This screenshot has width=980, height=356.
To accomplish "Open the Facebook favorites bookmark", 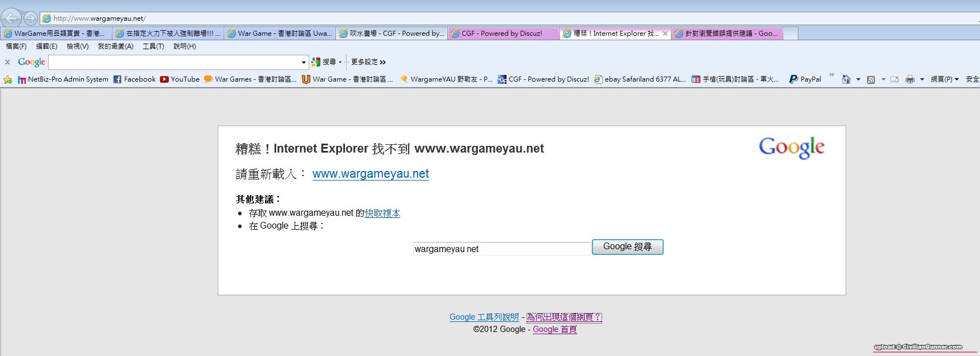I will coord(134,79).
